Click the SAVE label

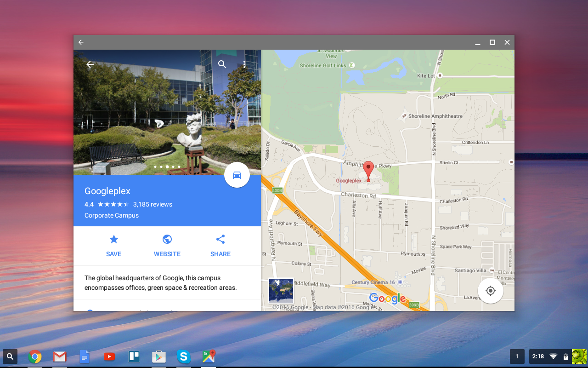113,254
